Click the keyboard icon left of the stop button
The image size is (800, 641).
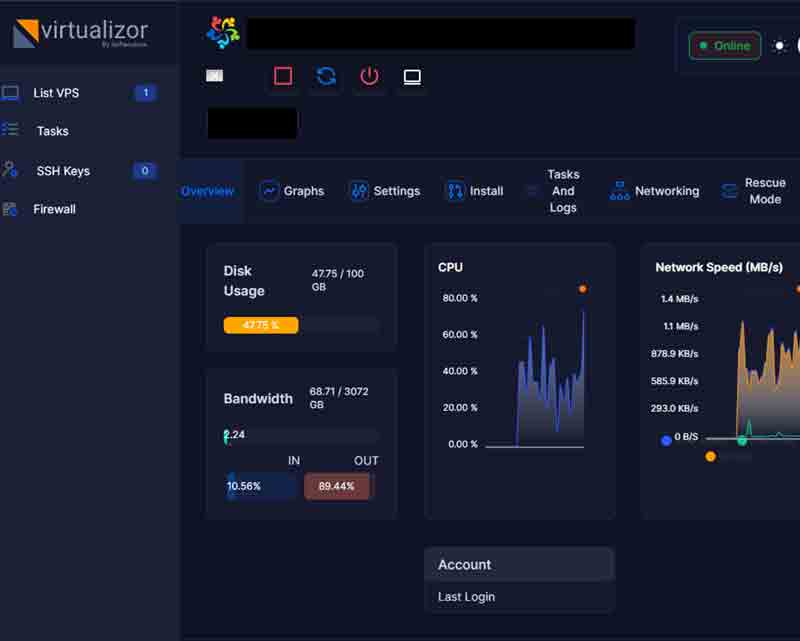coord(213,74)
